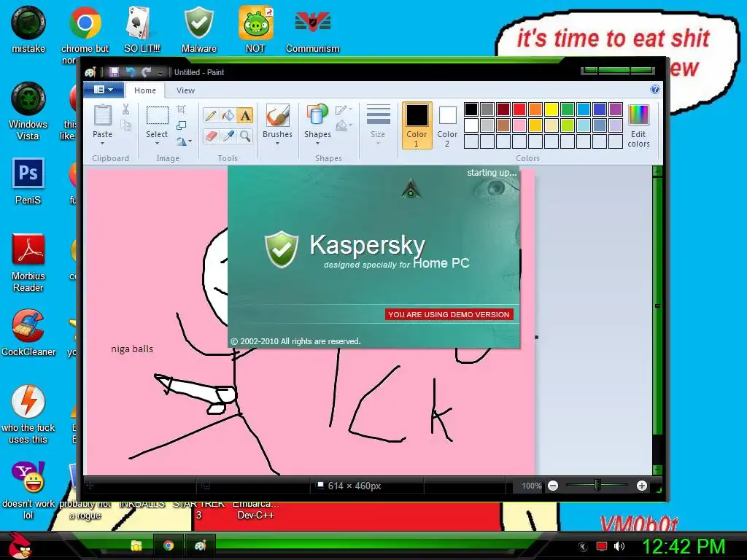Switch to the Home ribbon tab
This screenshot has height=560, width=747.
click(x=145, y=90)
